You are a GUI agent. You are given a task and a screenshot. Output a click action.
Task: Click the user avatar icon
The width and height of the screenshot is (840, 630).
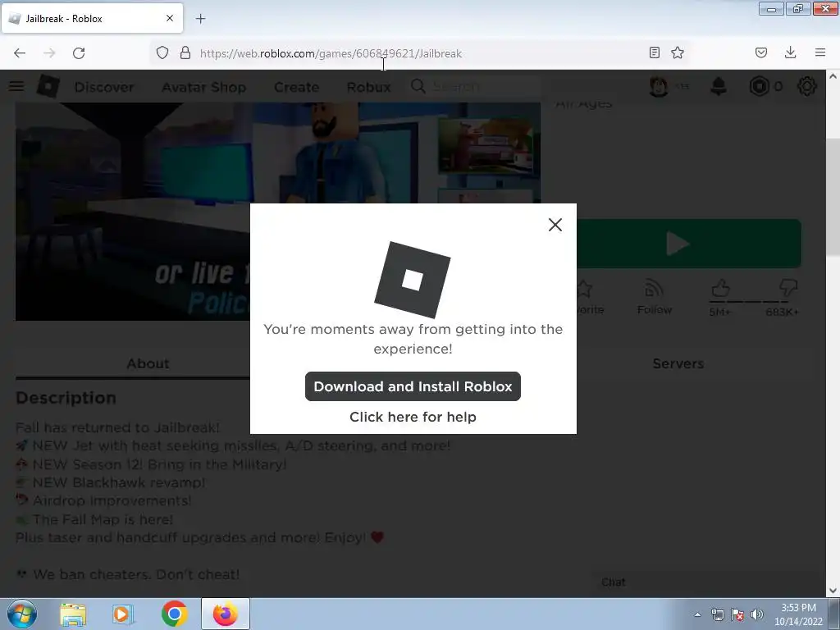tap(659, 86)
